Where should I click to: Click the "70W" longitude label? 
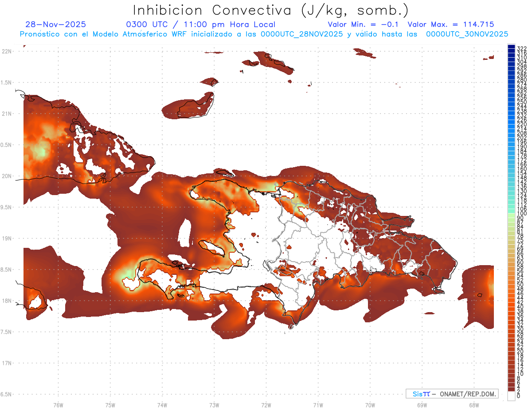370,405
